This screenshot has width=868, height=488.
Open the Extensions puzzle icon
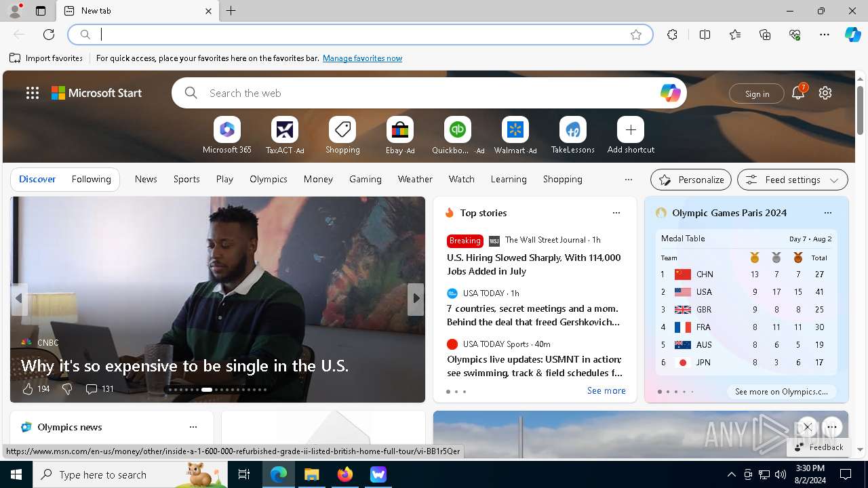tap(672, 35)
